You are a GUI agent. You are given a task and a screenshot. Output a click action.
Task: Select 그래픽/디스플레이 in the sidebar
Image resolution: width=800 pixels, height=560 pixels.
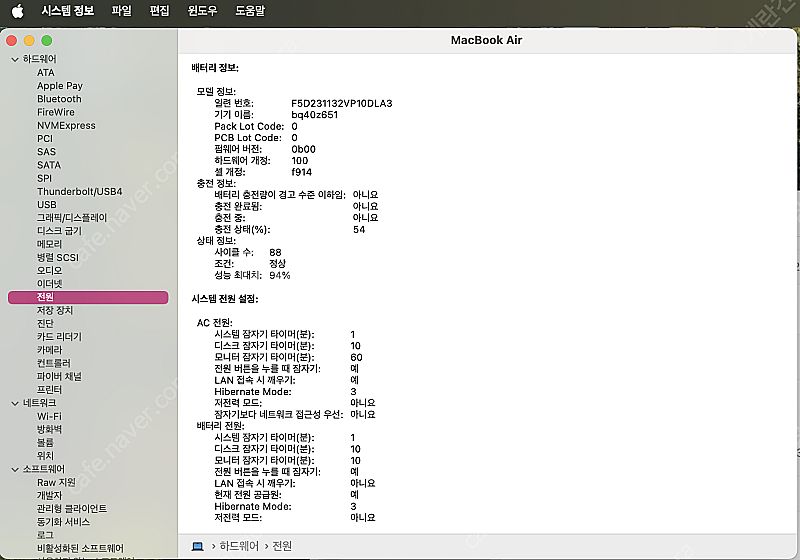pyautogui.click(x=72, y=218)
